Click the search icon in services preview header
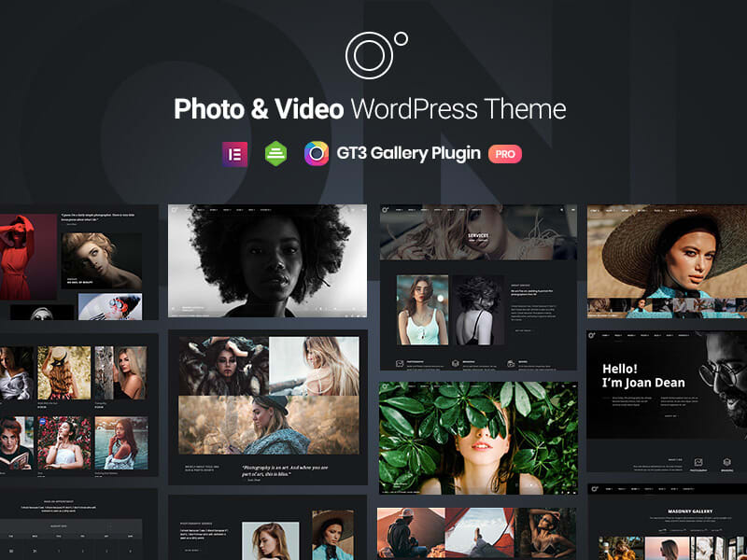The height and width of the screenshot is (560, 747). pos(562,209)
